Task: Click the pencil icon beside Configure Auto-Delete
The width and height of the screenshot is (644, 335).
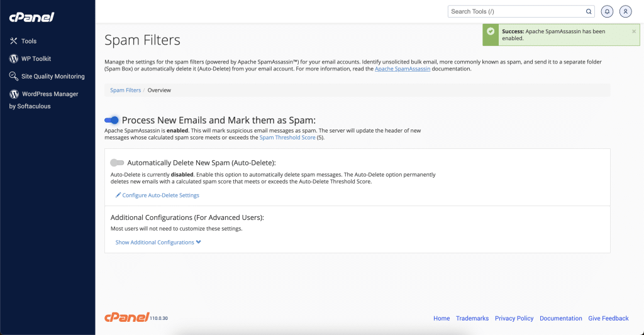Action: 118,195
